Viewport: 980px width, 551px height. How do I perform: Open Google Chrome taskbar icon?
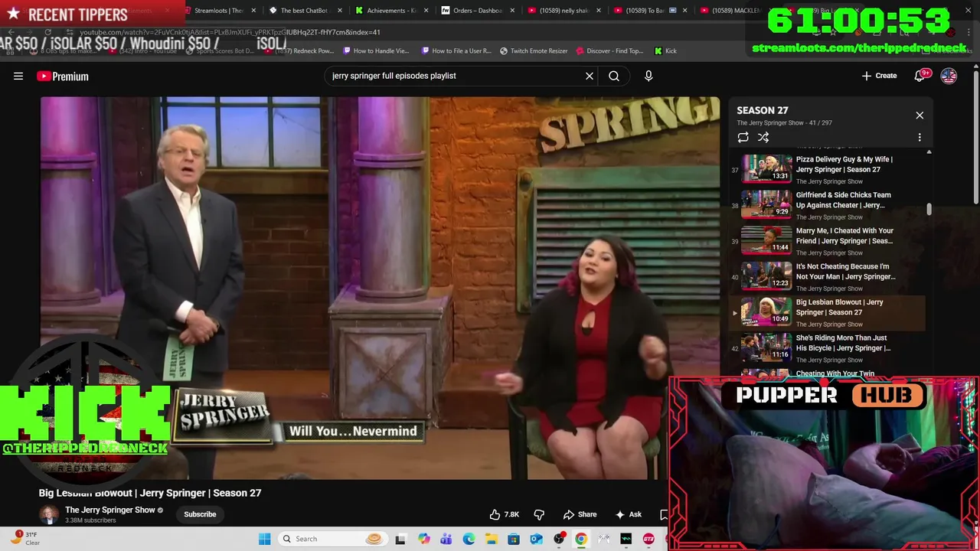pos(581,539)
